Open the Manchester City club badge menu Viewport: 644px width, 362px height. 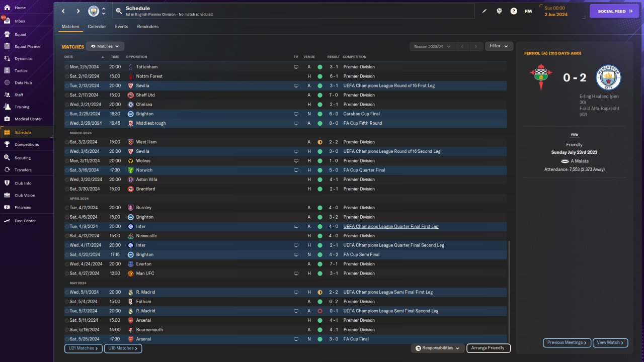[x=94, y=11]
